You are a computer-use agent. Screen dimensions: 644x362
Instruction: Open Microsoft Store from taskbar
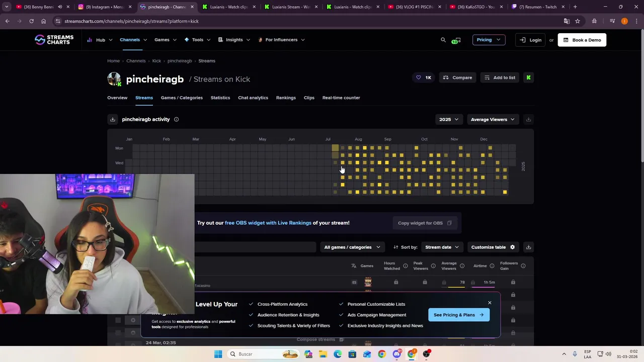[x=352, y=354]
